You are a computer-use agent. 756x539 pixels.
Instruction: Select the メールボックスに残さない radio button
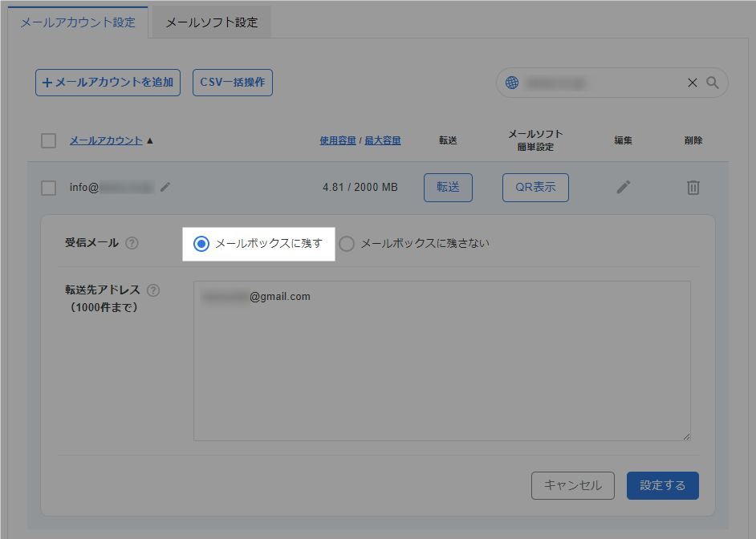click(347, 244)
